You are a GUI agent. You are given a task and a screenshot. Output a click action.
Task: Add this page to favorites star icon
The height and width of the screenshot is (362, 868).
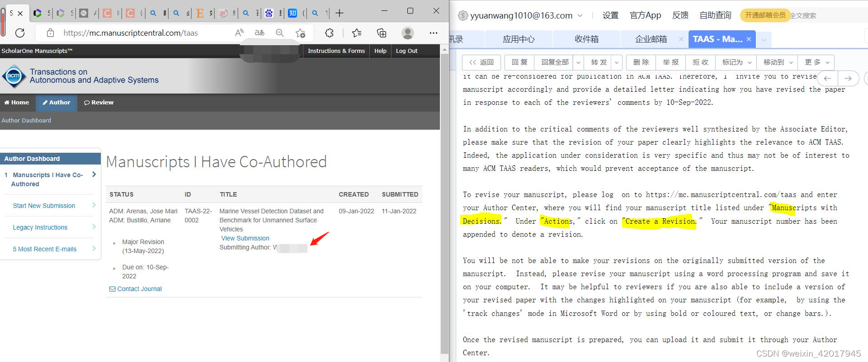pyautogui.click(x=300, y=33)
